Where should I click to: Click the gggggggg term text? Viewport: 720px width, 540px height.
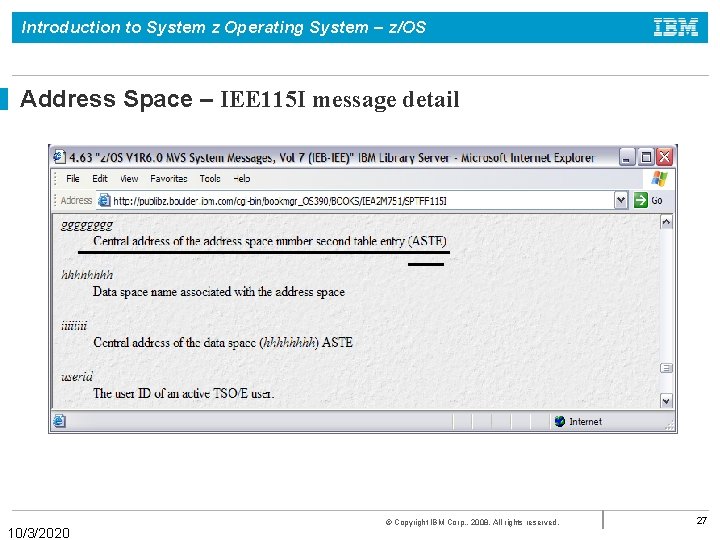(x=87, y=225)
